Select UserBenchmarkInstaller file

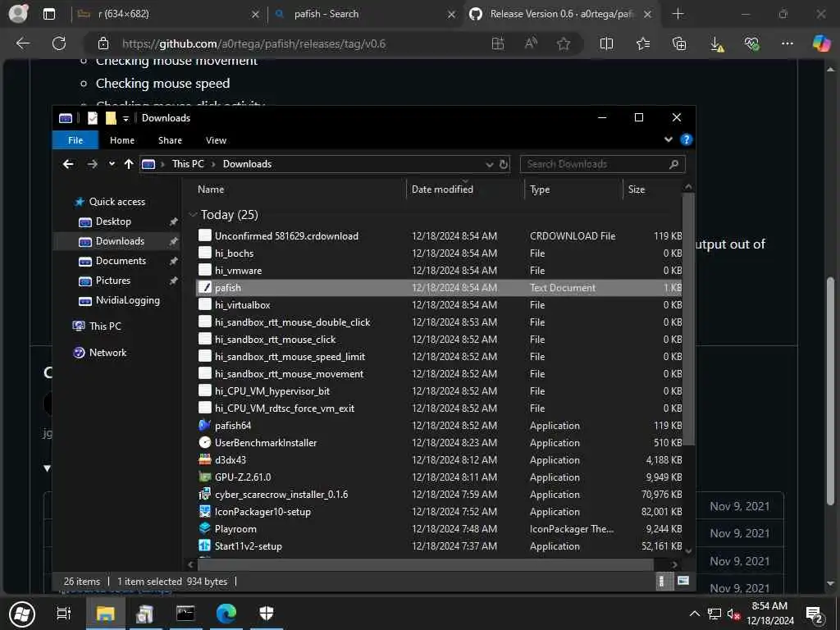point(266,442)
